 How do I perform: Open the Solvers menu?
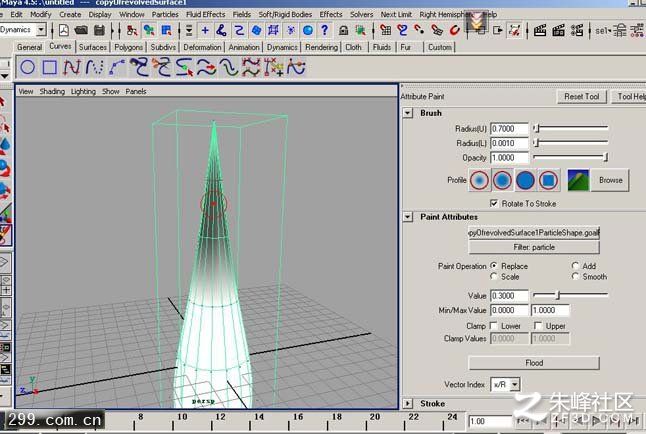point(361,14)
